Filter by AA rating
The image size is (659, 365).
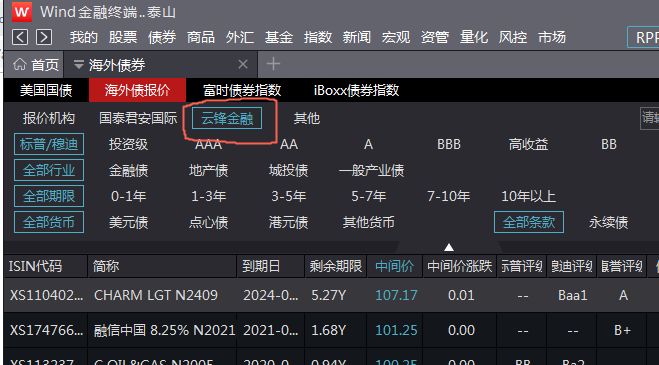[x=289, y=144]
